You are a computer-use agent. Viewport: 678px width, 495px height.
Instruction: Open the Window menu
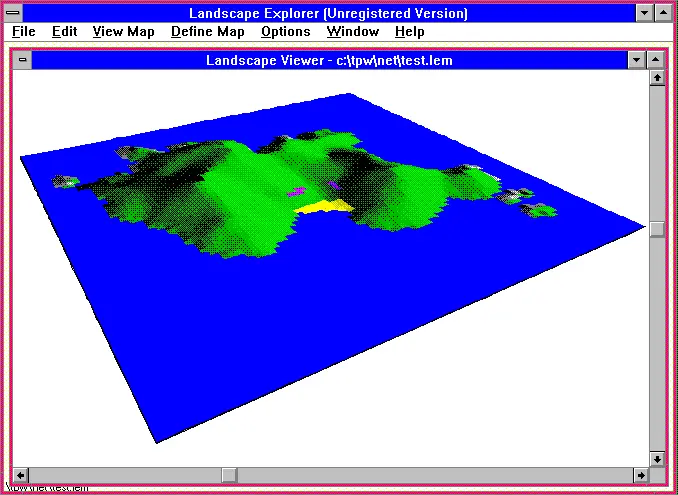pyautogui.click(x=352, y=32)
